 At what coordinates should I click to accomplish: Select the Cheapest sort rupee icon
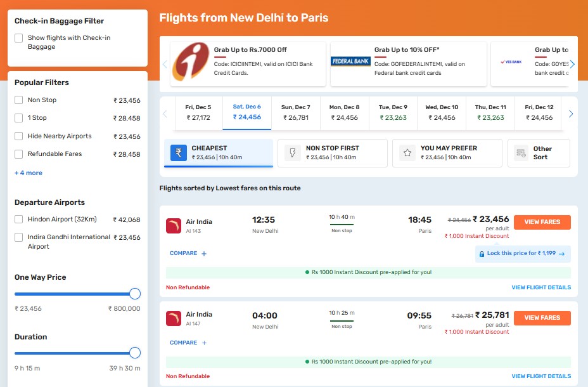click(178, 152)
